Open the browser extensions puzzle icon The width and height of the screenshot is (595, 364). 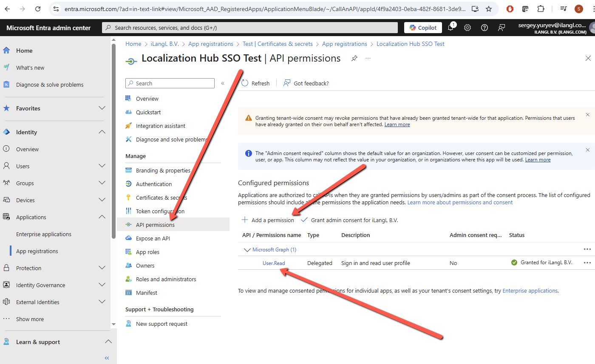click(x=541, y=8)
